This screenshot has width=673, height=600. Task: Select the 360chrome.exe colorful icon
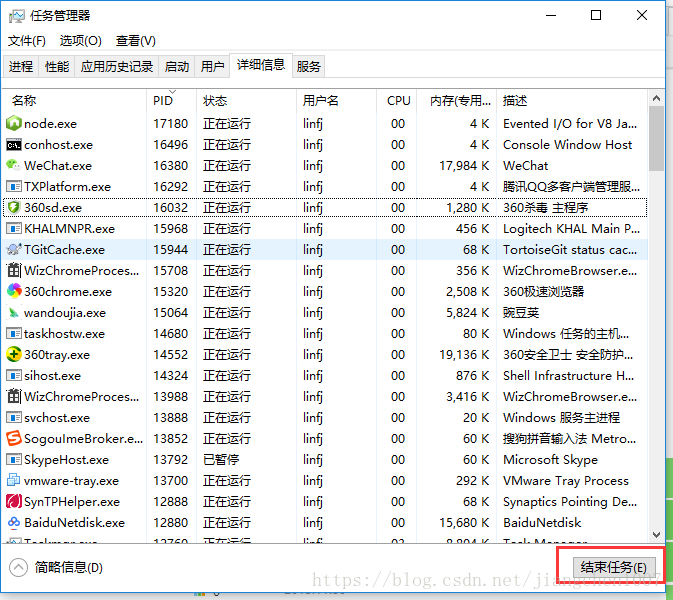[14, 291]
